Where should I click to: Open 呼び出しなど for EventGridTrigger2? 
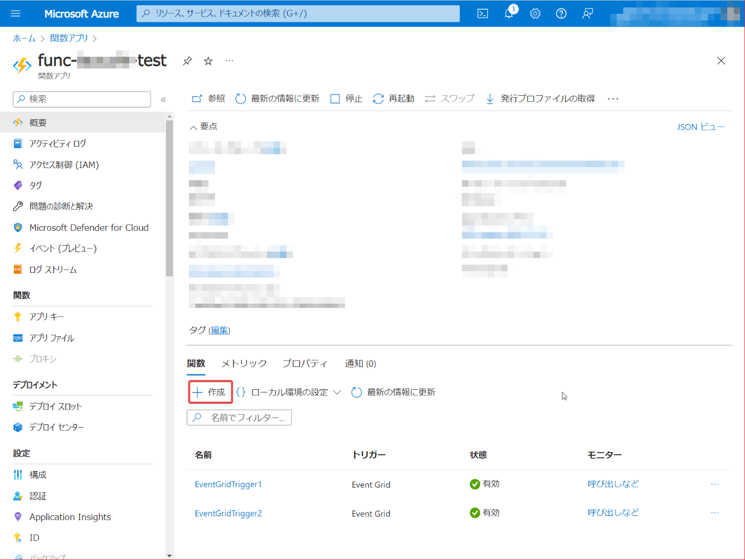[x=613, y=513]
